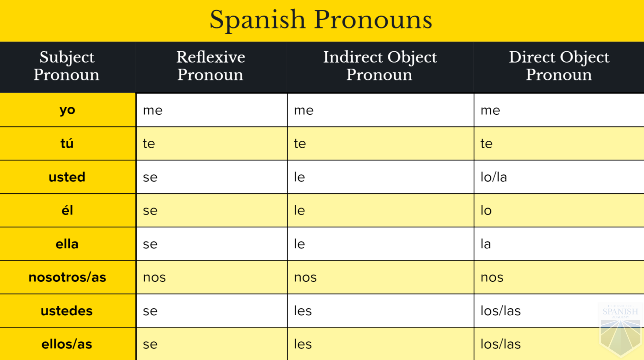
Task: Select the reflexive 'te' cell
Action: 149,143
